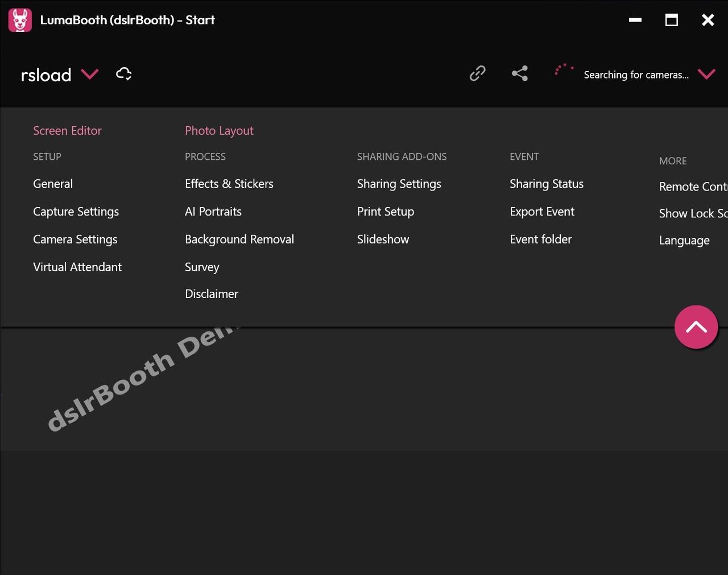The image size is (728, 575).
Task: Open the Survey option
Action: point(202,267)
